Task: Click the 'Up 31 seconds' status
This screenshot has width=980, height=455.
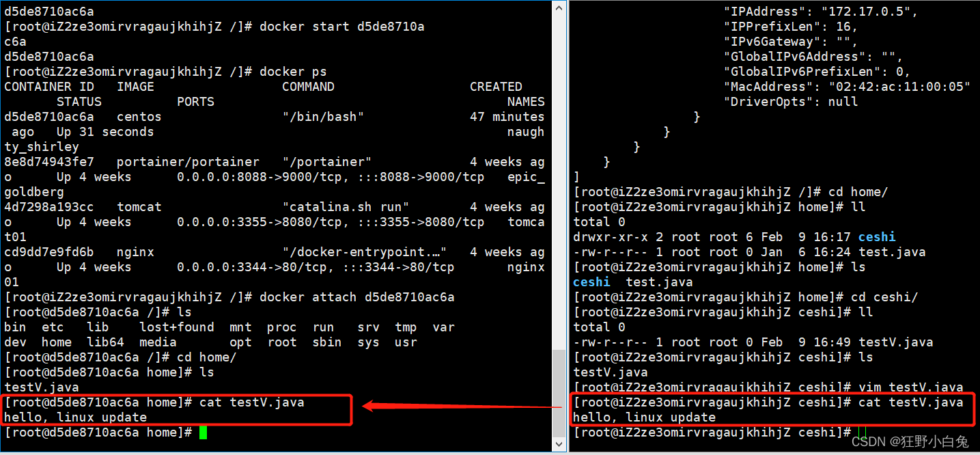Action: click(x=105, y=132)
